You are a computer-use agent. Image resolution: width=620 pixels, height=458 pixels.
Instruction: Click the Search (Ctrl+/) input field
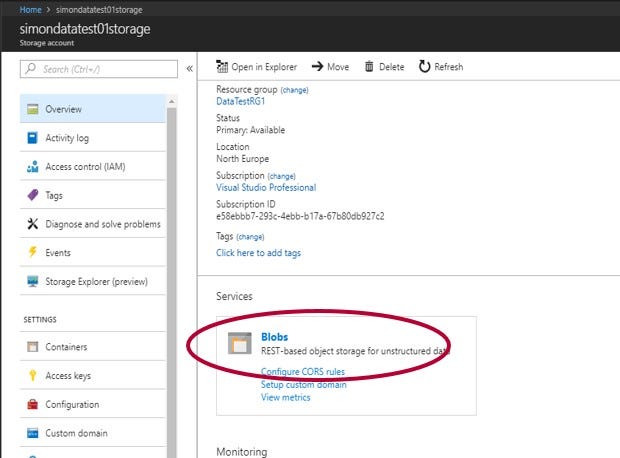tap(99, 69)
